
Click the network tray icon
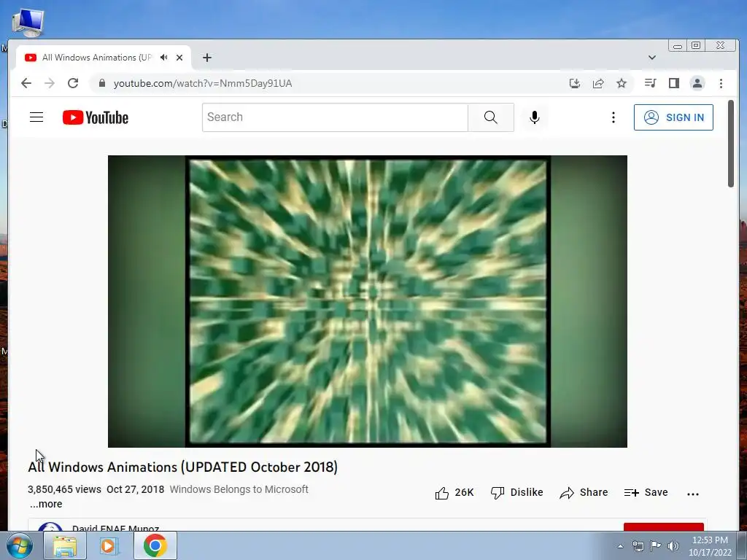[x=638, y=546]
